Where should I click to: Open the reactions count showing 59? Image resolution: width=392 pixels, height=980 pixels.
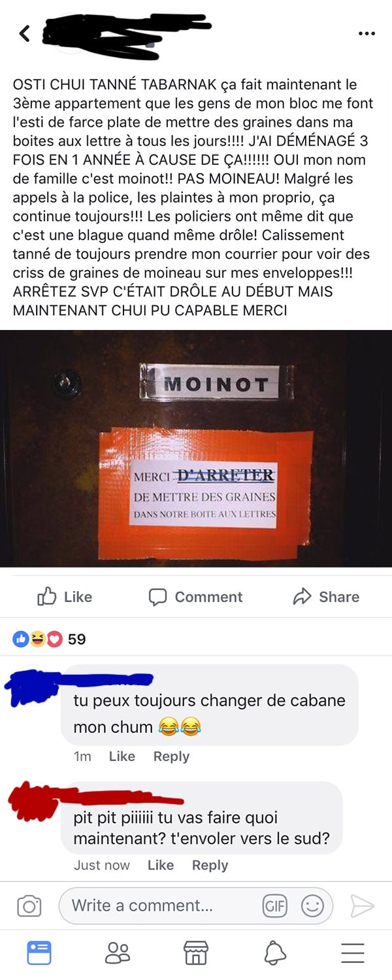pos(50,639)
